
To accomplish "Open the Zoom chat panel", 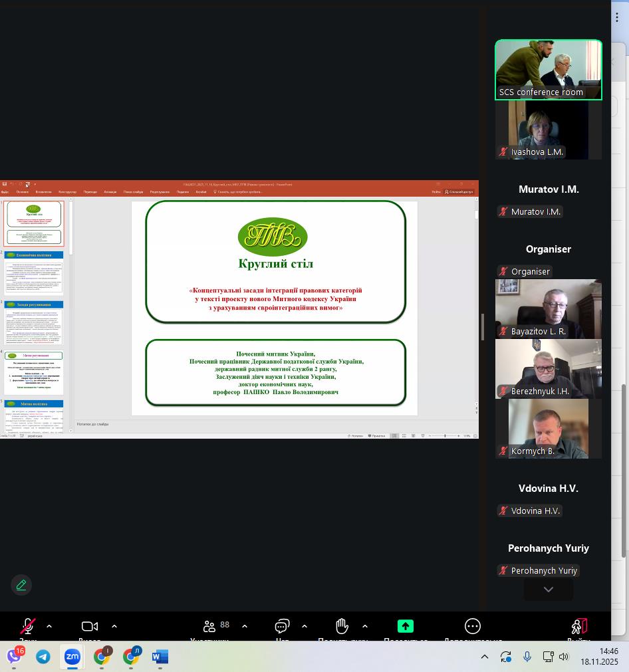I will tap(282, 627).
